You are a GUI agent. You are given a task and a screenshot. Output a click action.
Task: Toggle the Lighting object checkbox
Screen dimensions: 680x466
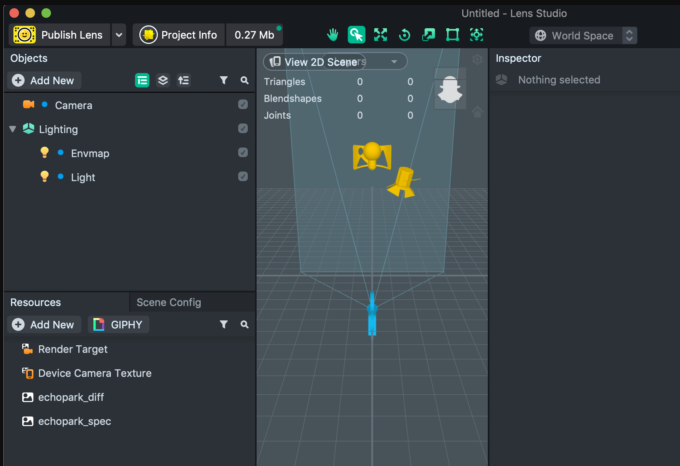pyautogui.click(x=243, y=128)
